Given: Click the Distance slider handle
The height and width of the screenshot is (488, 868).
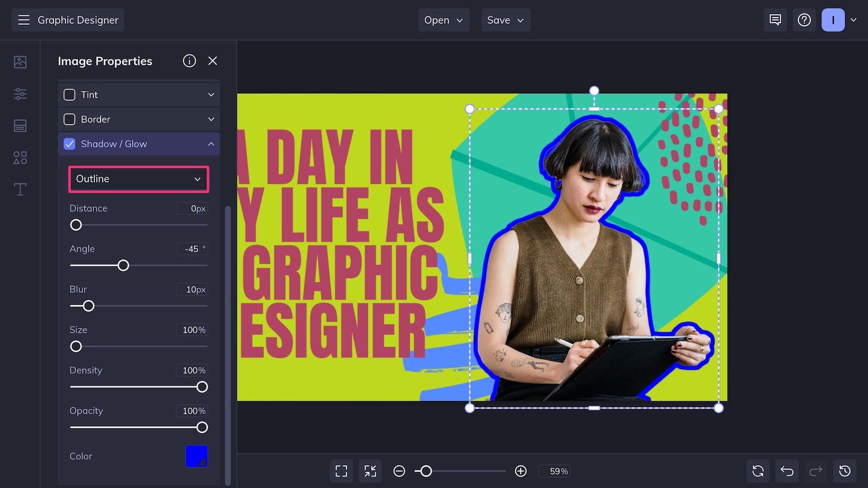Looking at the screenshot, I should pos(76,225).
